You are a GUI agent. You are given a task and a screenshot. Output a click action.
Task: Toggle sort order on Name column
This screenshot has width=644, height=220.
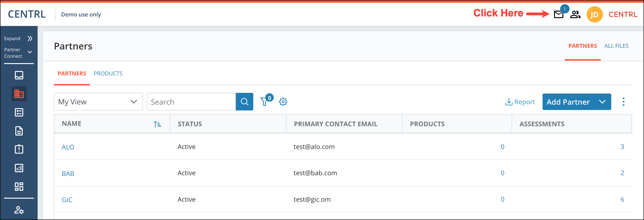[x=157, y=124]
